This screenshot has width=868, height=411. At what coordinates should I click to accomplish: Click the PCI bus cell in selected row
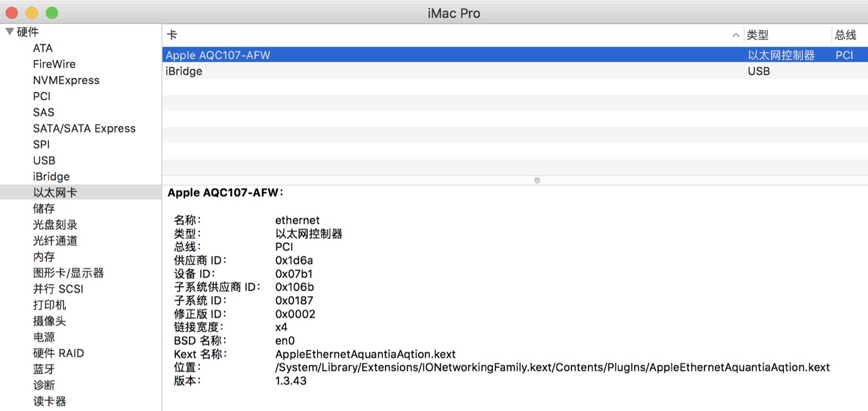[x=844, y=55]
